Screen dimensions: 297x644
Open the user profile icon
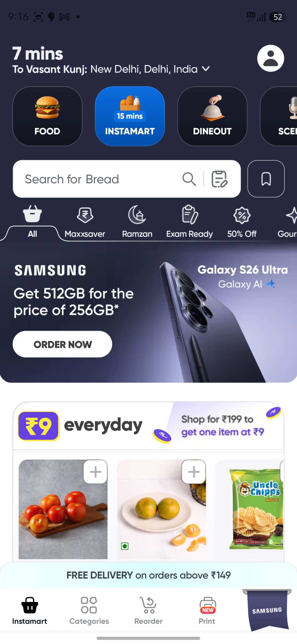pos(271,58)
